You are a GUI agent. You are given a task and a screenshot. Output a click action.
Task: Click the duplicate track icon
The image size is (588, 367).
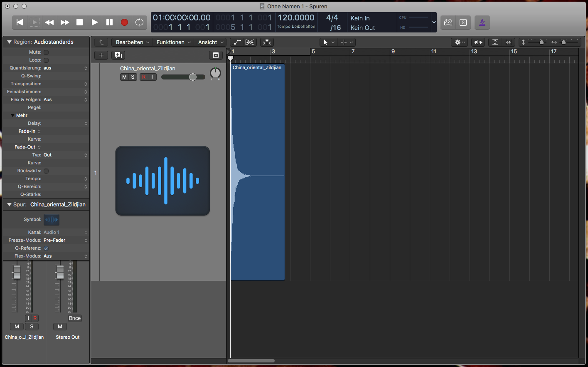[118, 55]
